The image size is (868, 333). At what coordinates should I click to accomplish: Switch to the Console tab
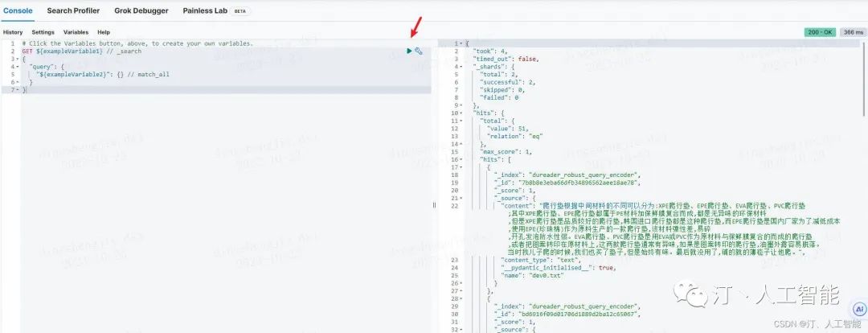point(18,10)
